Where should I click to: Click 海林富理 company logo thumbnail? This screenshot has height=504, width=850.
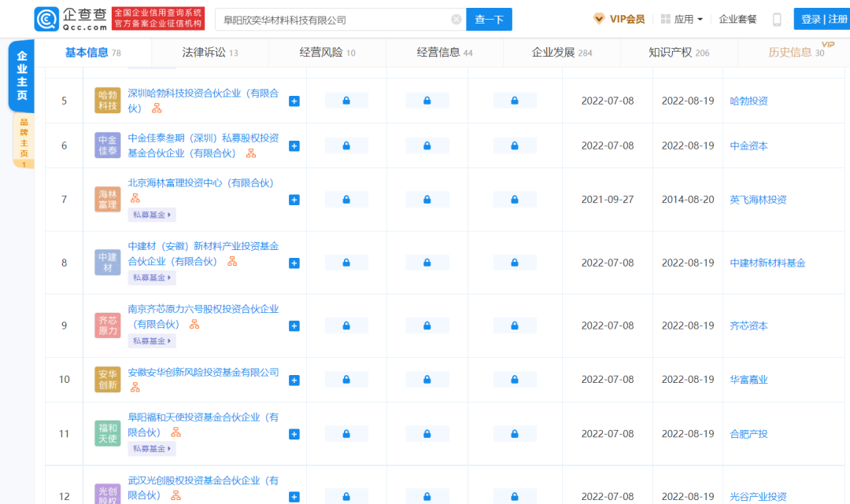click(x=107, y=199)
